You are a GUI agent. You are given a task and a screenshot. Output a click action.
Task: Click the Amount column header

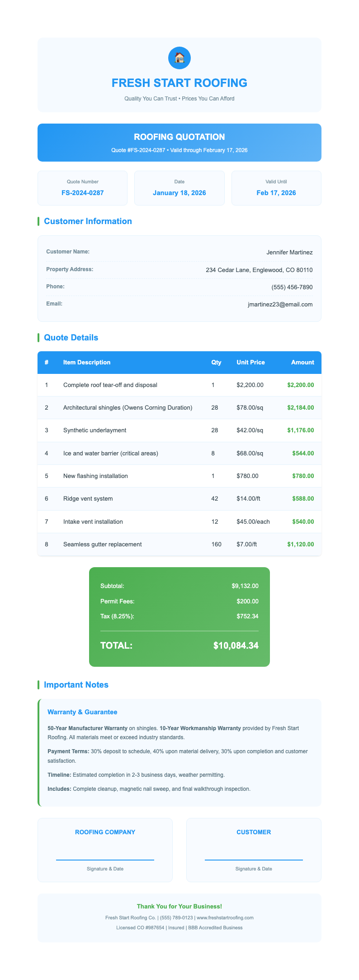(x=302, y=363)
